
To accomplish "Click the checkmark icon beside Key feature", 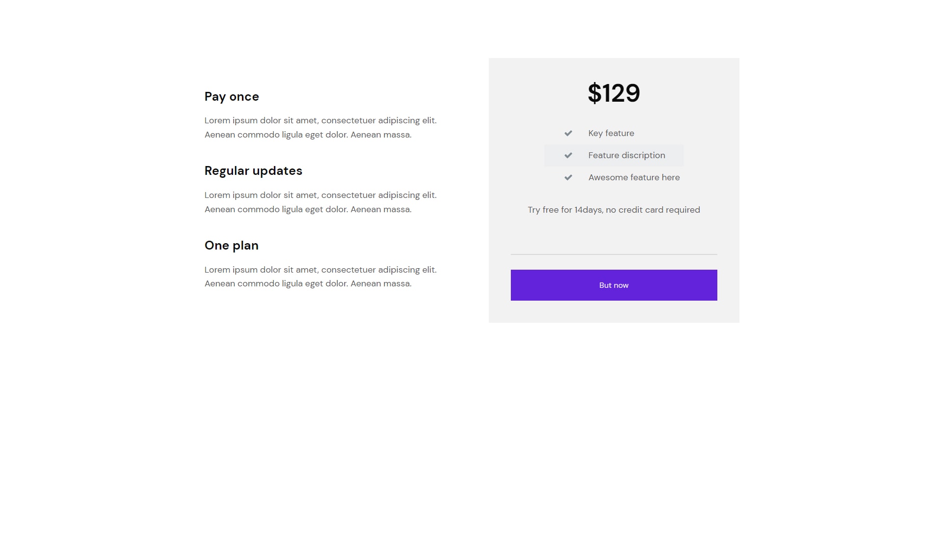I will tap(568, 133).
